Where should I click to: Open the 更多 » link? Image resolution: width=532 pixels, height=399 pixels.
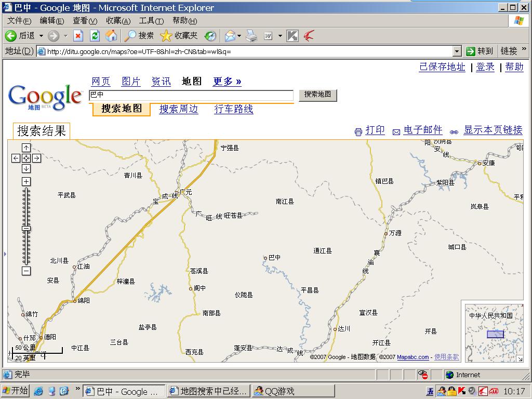(x=227, y=82)
